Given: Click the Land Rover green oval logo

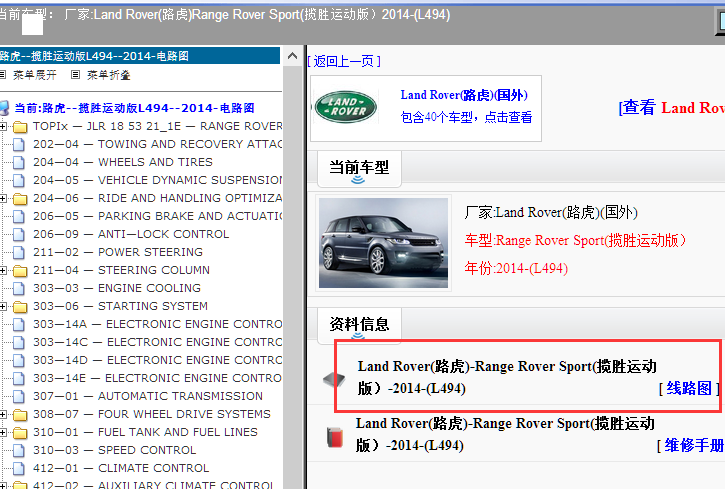Looking at the screenshot, I should [x=345, y=107].
